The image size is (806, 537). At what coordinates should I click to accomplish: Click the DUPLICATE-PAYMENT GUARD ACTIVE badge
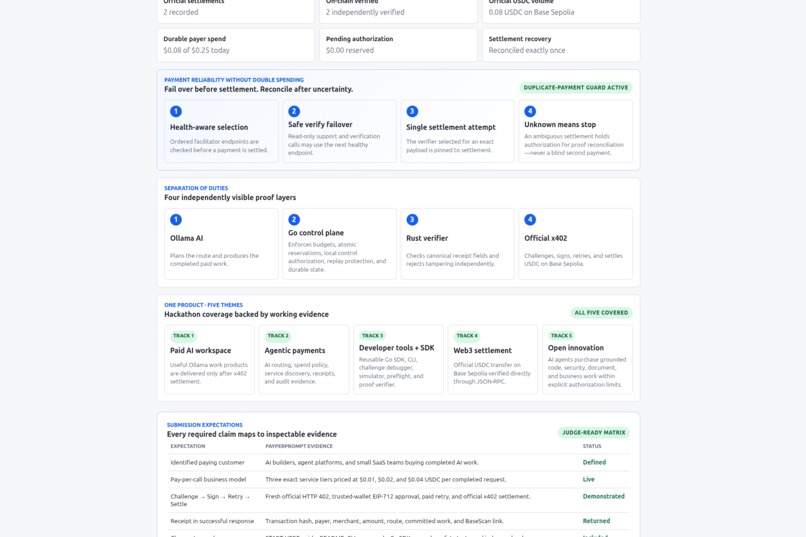click(x=576, y=87)
